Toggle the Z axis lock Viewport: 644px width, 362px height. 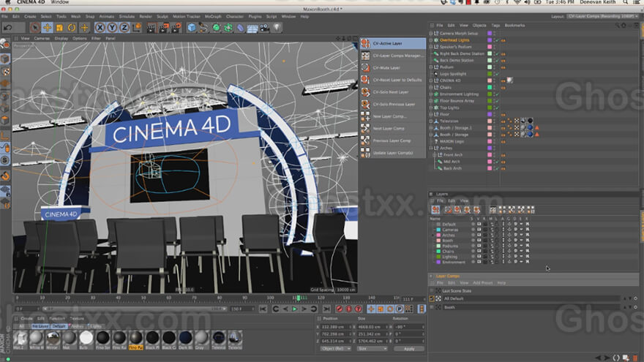point(124,28)
